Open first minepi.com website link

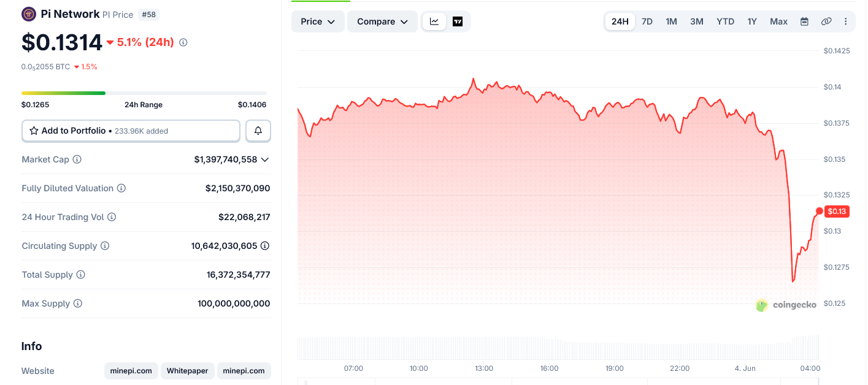pyautogui.click(x=131, y=371)
